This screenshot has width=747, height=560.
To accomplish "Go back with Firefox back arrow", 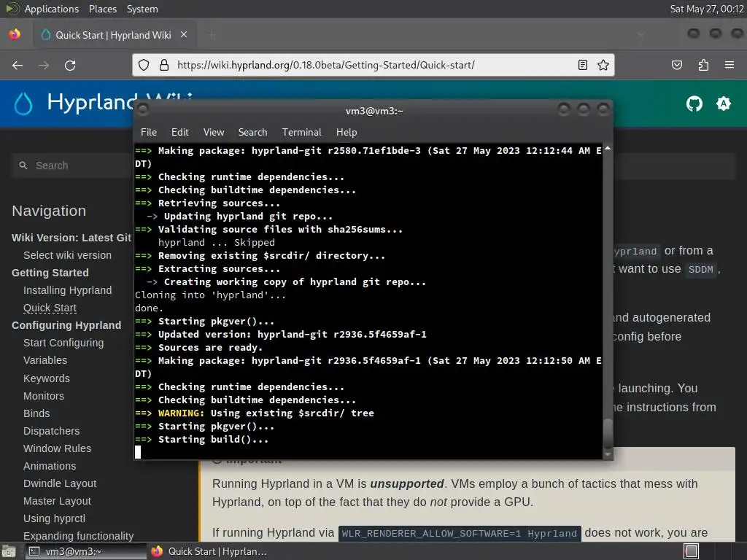I will [x=18, y=65].
